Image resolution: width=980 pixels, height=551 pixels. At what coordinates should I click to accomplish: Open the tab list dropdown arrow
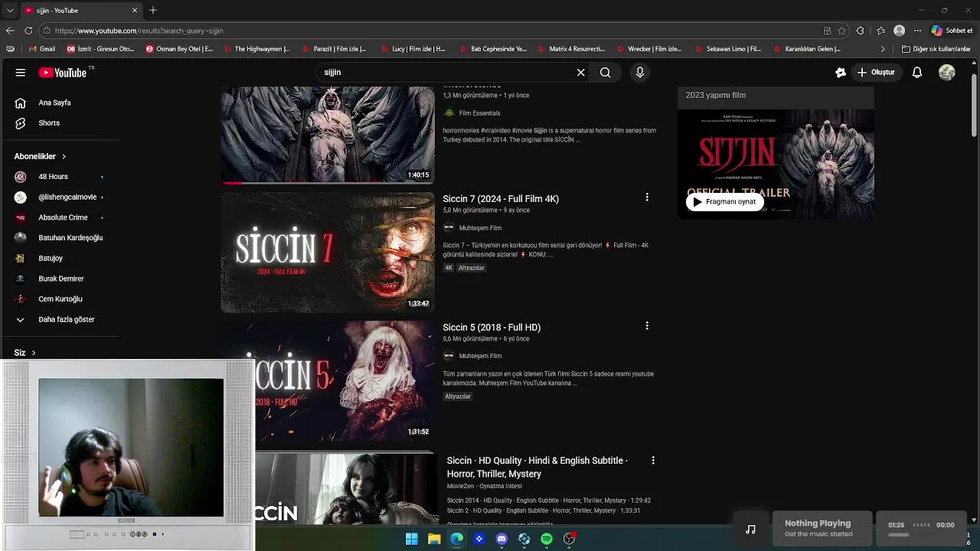pos(8,11)
